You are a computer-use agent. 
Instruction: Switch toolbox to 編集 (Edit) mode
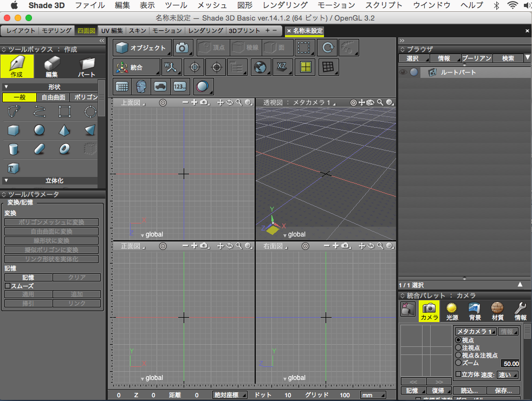[x=51, y=67]
